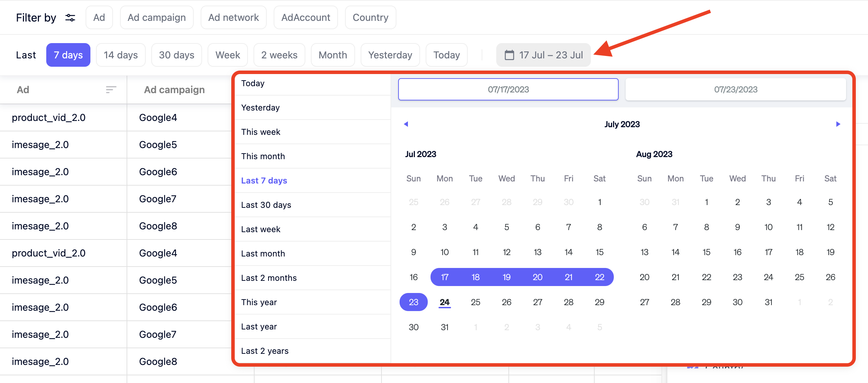Select the "Last 2 years" preset
This screenshot has width=868, height=383.
point(265,351)
